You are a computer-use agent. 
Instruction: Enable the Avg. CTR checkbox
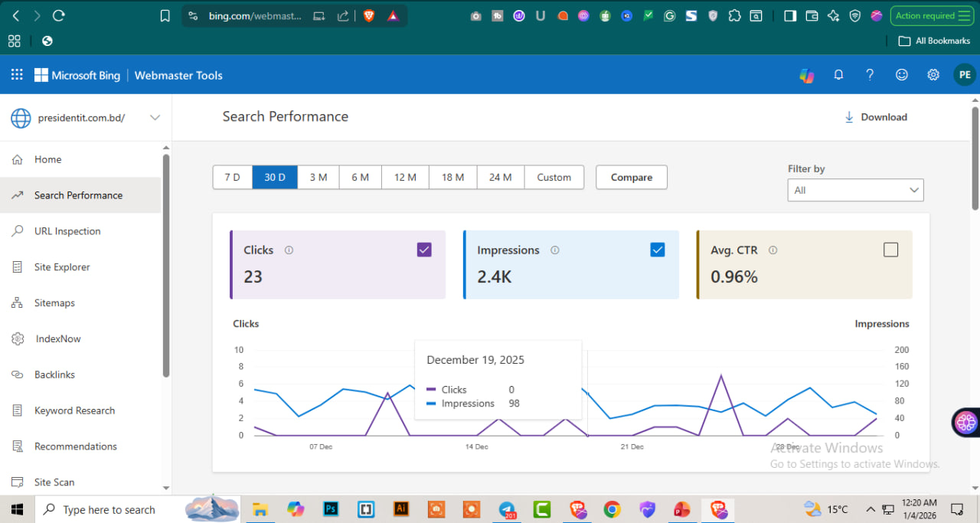[890, 250]
